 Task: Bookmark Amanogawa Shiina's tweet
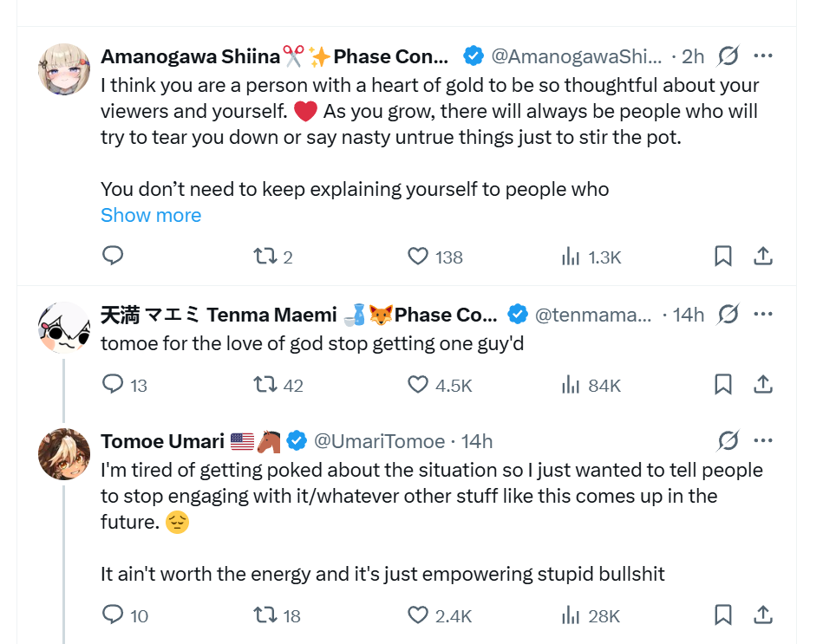[722, 256]
